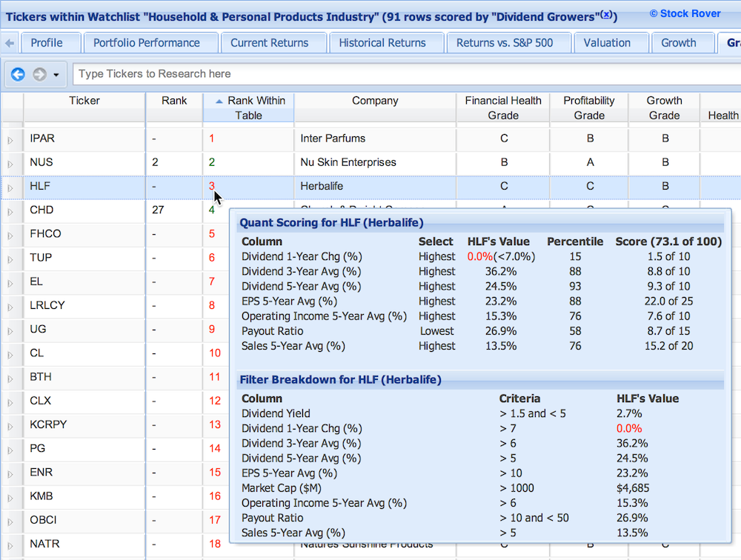Click the blue back navigation arrow

coord(18,74)
